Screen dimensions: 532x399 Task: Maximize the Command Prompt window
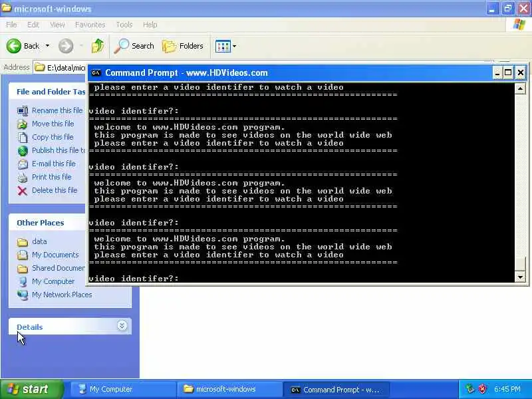508,72
